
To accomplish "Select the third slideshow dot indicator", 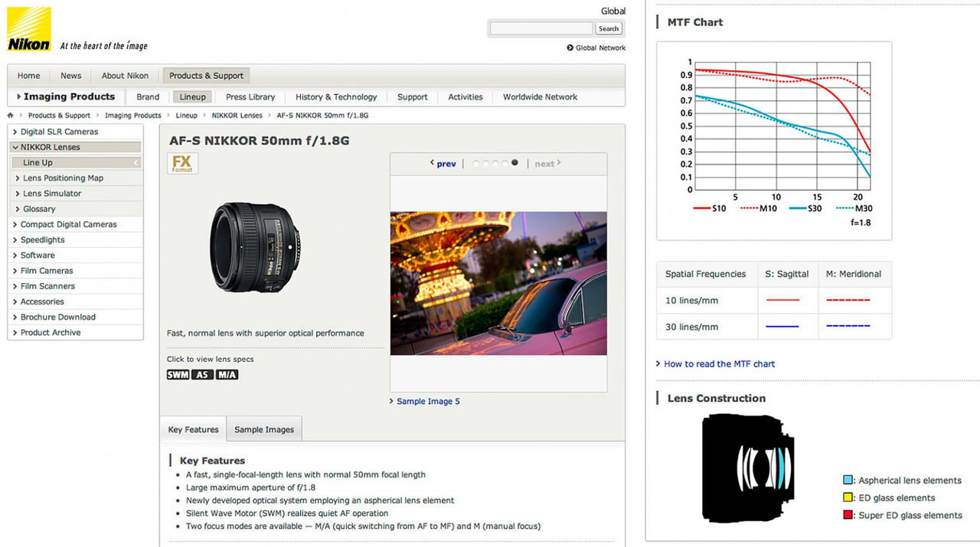I will (496, 163).
